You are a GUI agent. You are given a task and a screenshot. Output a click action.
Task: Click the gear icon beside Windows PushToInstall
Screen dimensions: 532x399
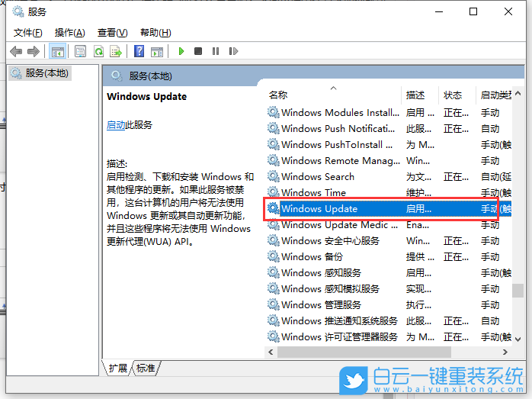(x=273, y=144)
